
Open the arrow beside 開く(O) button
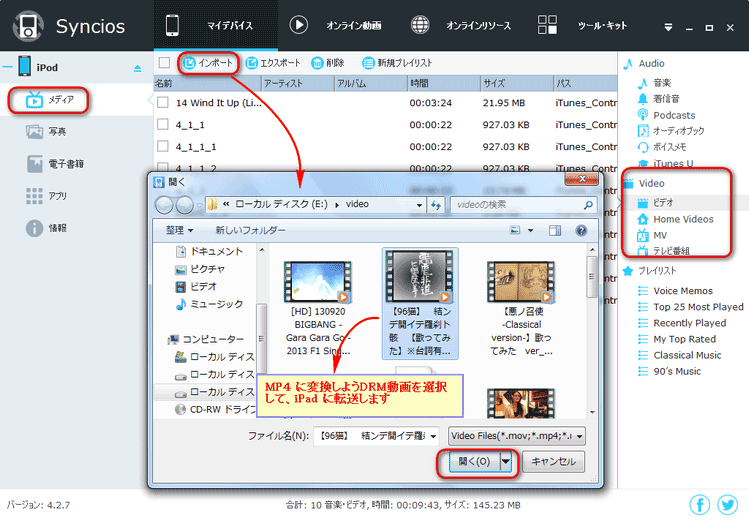(x=506, y=461)
